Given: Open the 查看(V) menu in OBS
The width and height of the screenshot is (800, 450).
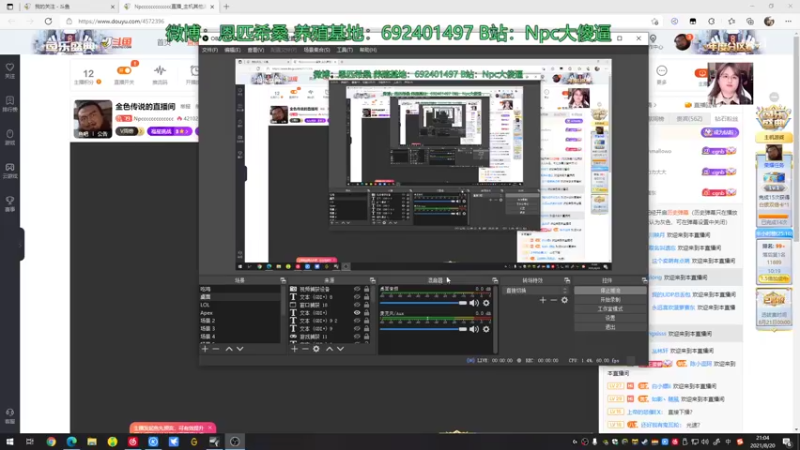Looking at the screenshot, I should coord(256,50).
